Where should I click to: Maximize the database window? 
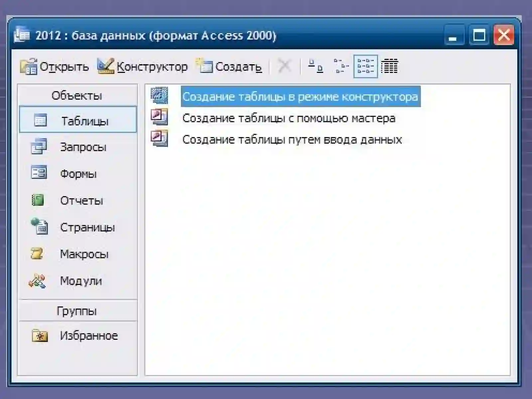[x=479, y=35]
